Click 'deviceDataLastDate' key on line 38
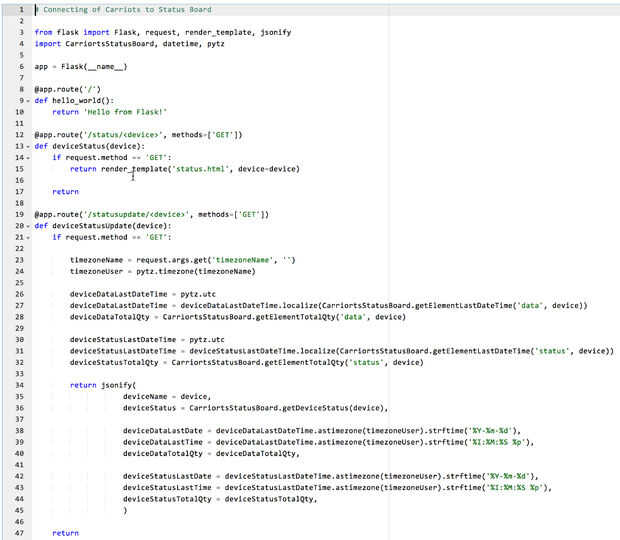This screenshot has width=620, height=540. [163, 431]
